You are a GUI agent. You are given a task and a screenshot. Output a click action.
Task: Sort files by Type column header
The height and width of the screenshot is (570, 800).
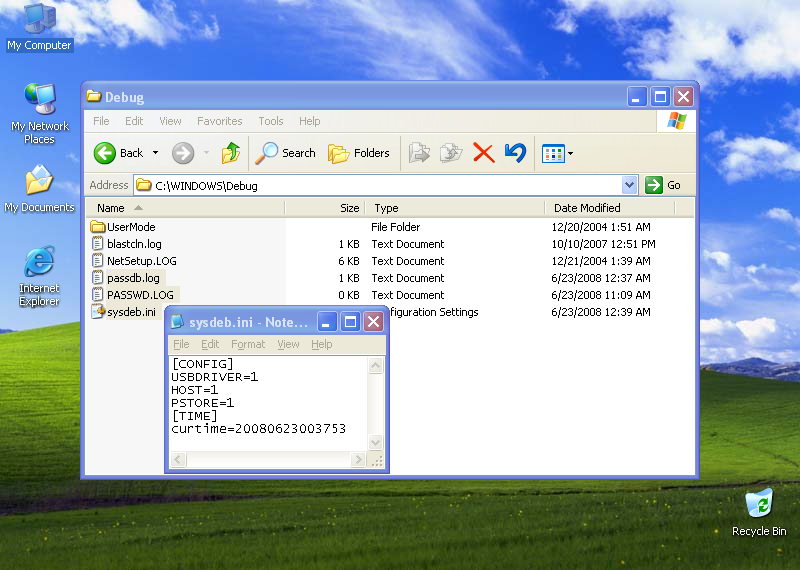click(456, 208)
